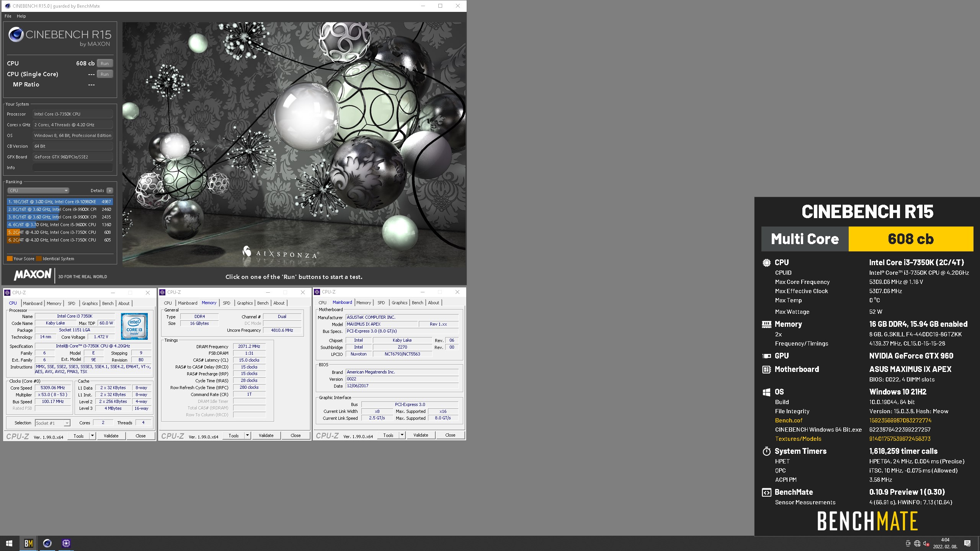Click the Bench.cof hash link
Viewport: 980px width, 551px height.
(900, 421)
